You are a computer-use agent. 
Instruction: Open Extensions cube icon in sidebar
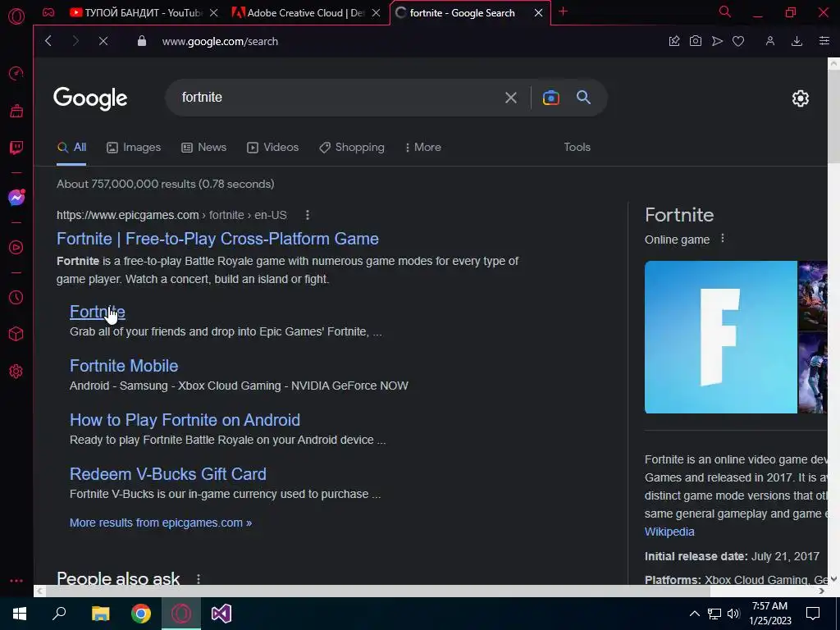[x=16, y=335]
